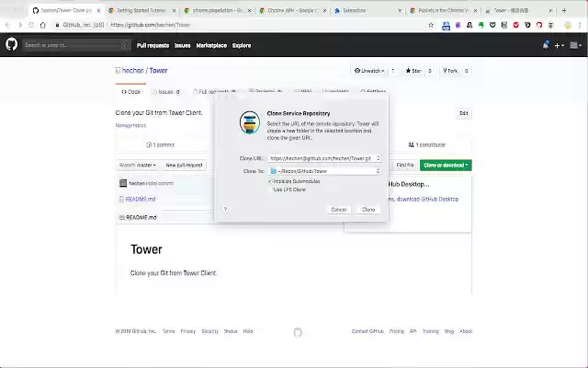This screenshot has width=588, height=368.
Task: Open a new browser tab with plus button
Action: click(x=564, y=10)
